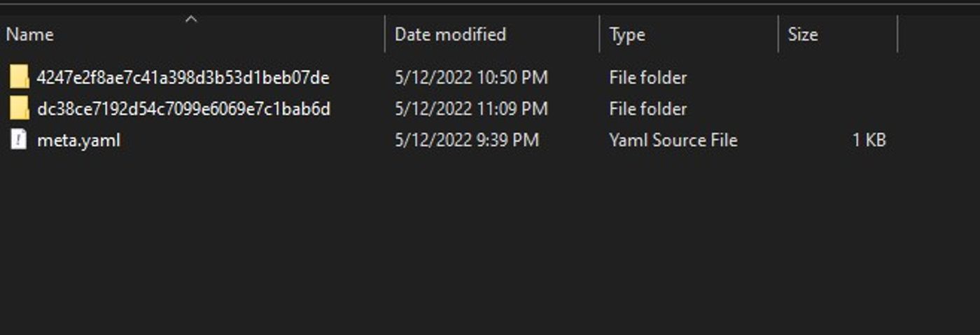Click the Yaml Source File type text
Image resolution: width=980 pixels, height=335 pixels.
(x=673, y=140)
